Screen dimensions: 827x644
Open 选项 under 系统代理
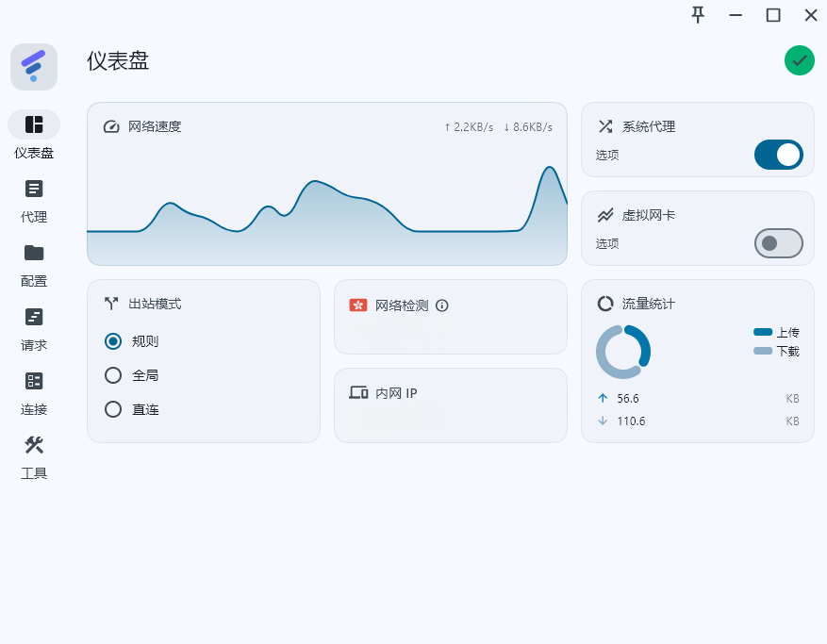tap(607, 155)
